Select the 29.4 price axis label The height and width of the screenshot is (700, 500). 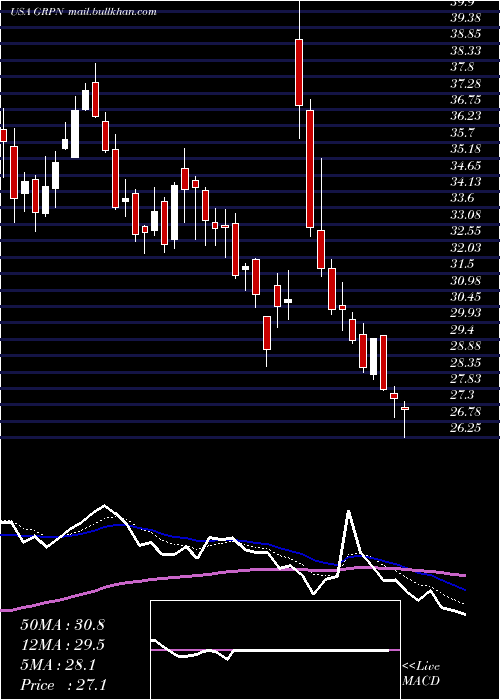coord(462,329)
